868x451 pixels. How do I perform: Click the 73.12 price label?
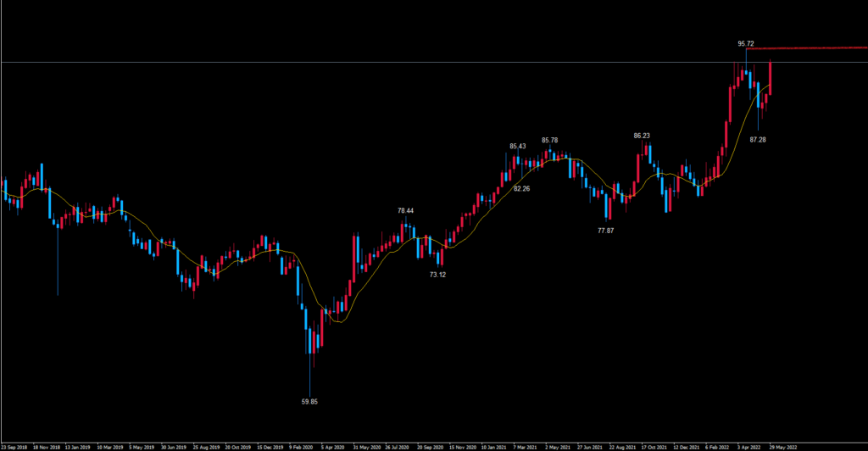437,275
